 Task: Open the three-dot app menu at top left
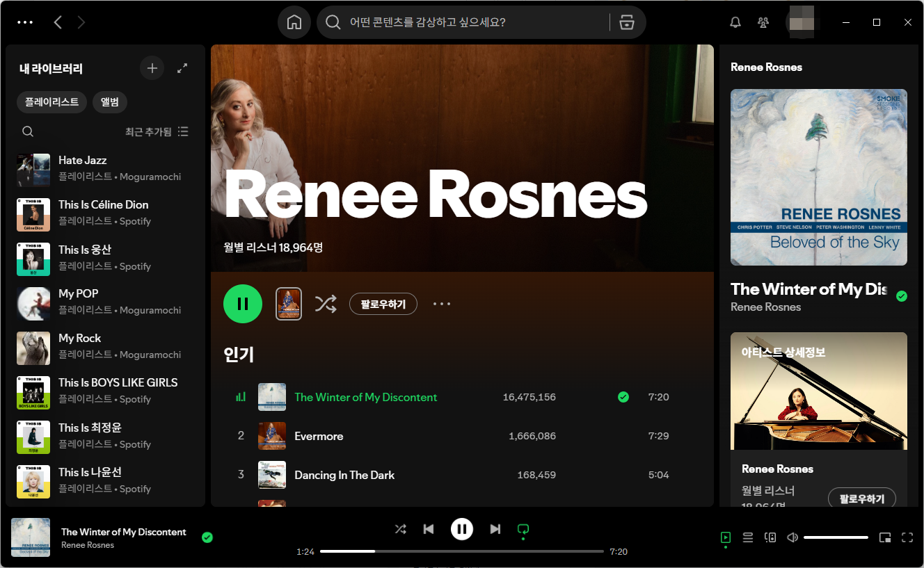point(25,22)
